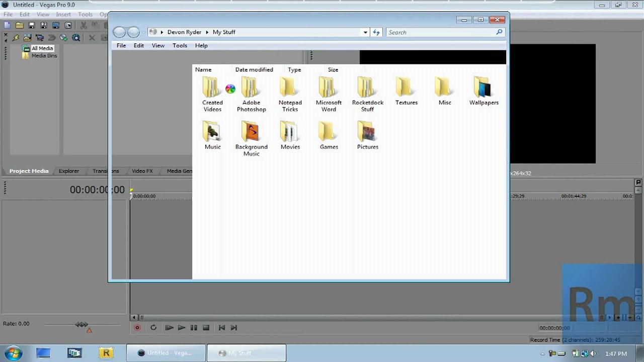Select the Misc folder
Screen dimensions: 644x362
445,91
